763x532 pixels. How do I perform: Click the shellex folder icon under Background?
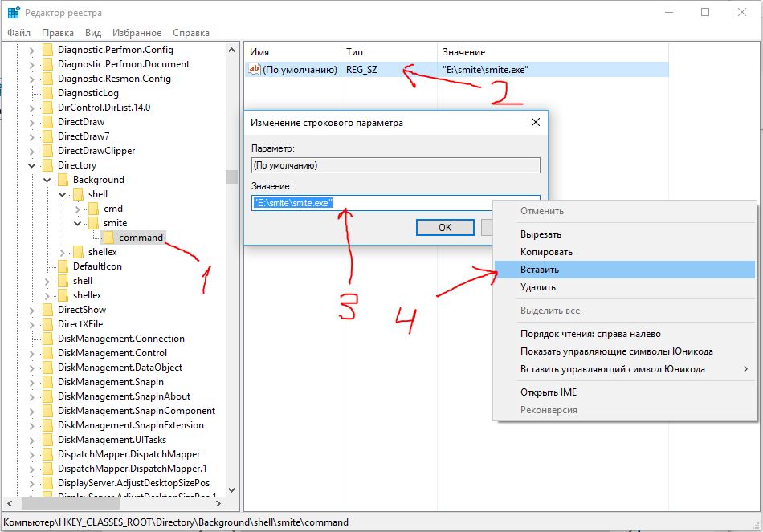click(78, 252)
